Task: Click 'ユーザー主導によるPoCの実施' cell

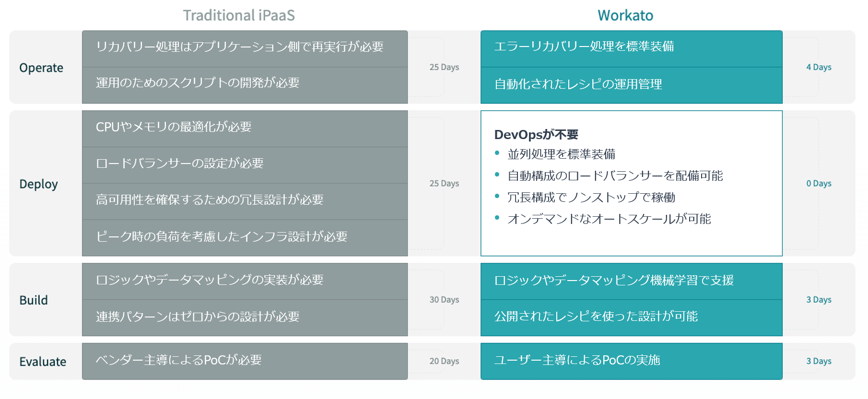Action: 632,361
